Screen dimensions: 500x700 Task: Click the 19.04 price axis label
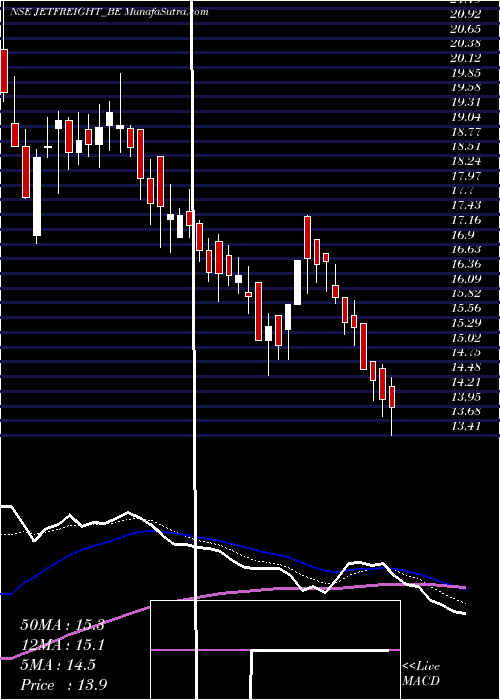(466, 117)
